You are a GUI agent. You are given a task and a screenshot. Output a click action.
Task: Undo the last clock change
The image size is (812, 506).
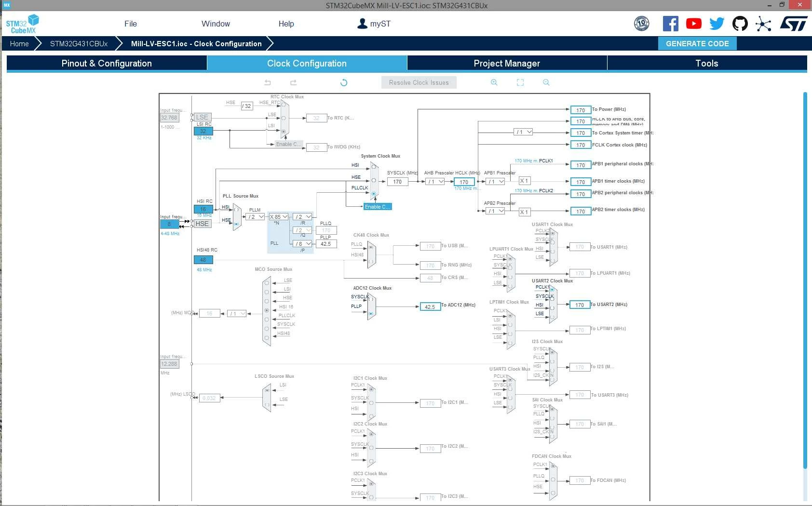[x=268, y=82]
